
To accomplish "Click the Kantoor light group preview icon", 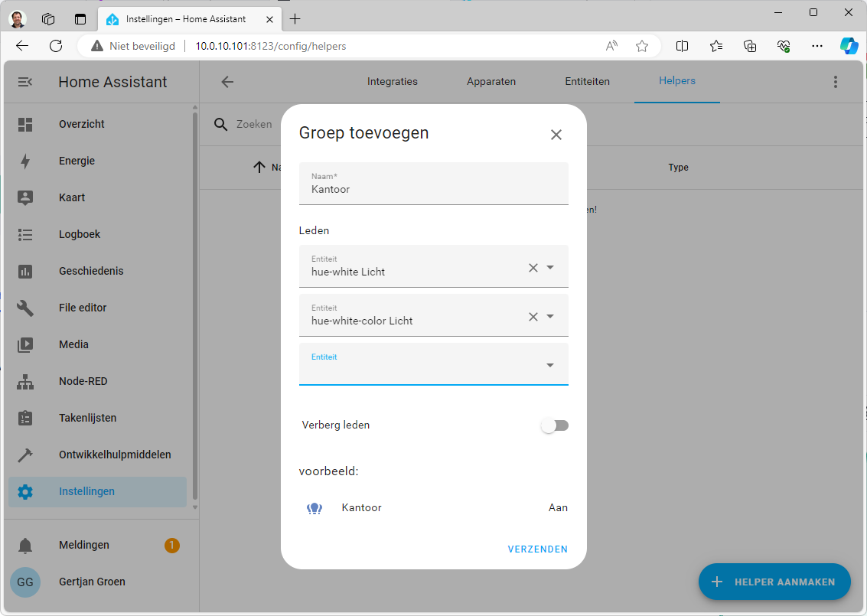I will coord(314,508).
